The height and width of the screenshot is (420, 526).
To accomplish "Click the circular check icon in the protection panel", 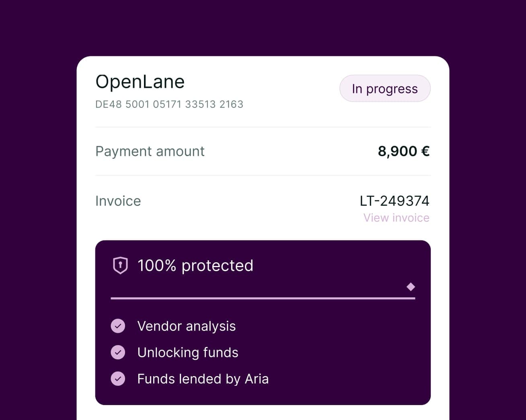I will tap(118, 326).
